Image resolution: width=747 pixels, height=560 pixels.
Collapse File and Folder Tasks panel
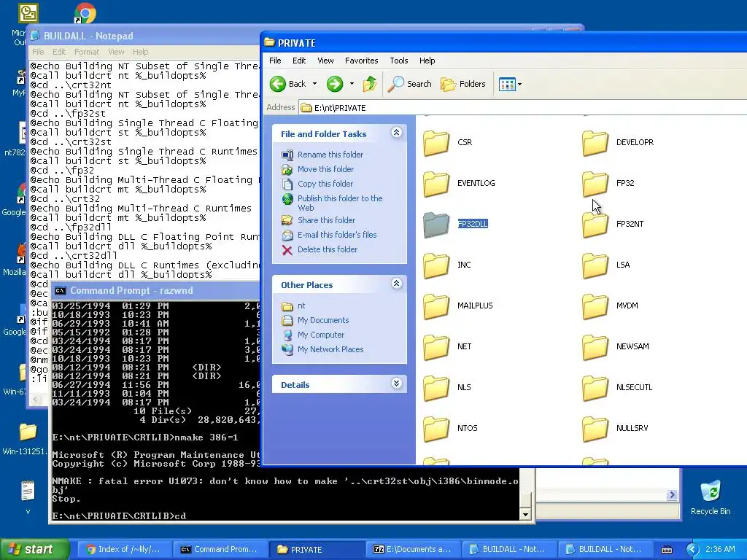(x=396, y=133)
